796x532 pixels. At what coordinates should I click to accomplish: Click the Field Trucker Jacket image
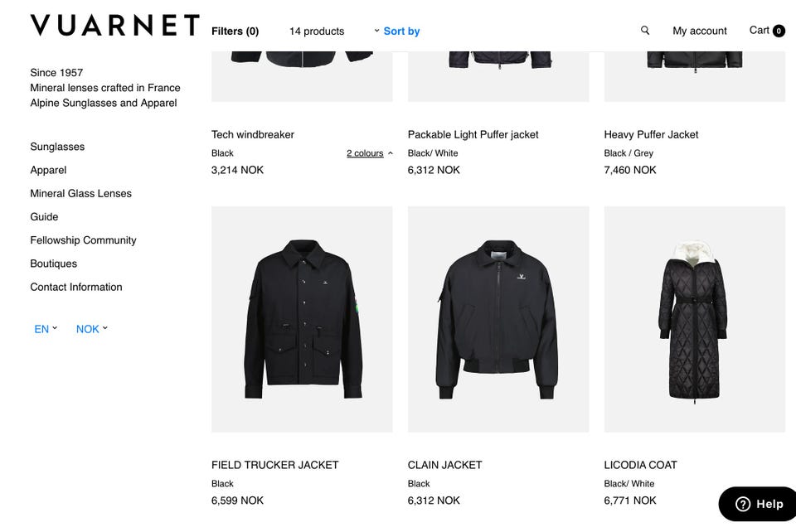point(302,319)
